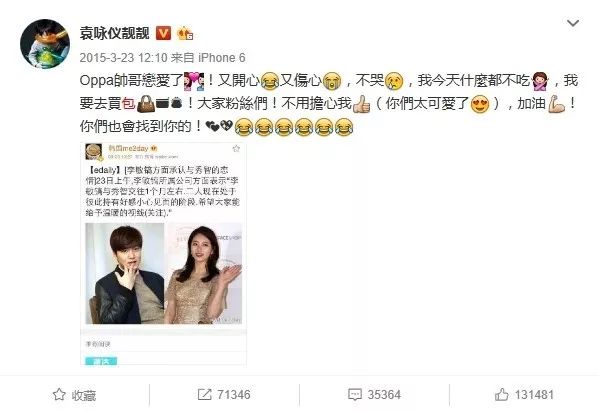This screenshot has height=411, width=599.
Task: Click the iPhone 6 source link
Action: [222, 58]
